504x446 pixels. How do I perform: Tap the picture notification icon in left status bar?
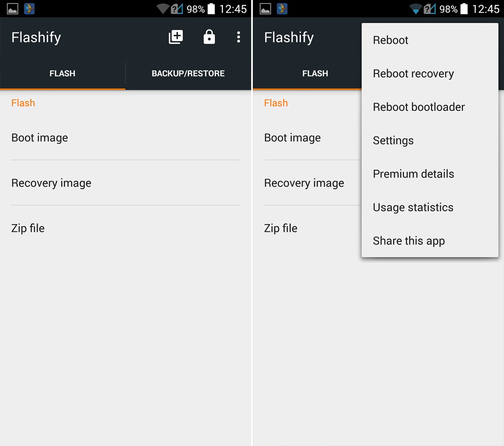point(12,9)
